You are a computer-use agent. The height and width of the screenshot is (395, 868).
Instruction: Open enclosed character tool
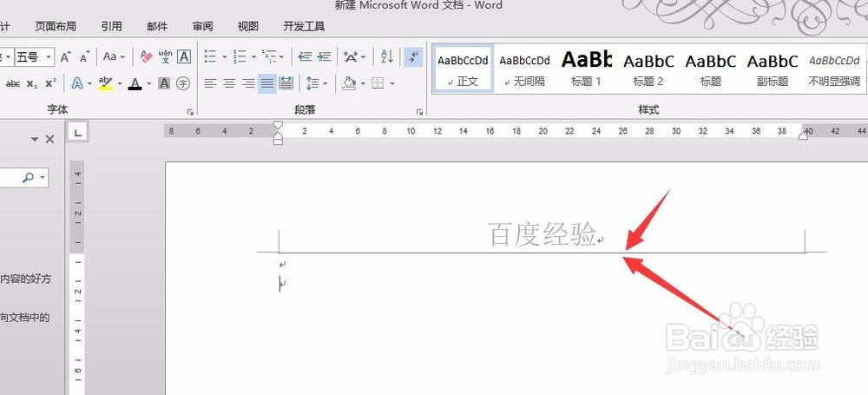point(183,83)
